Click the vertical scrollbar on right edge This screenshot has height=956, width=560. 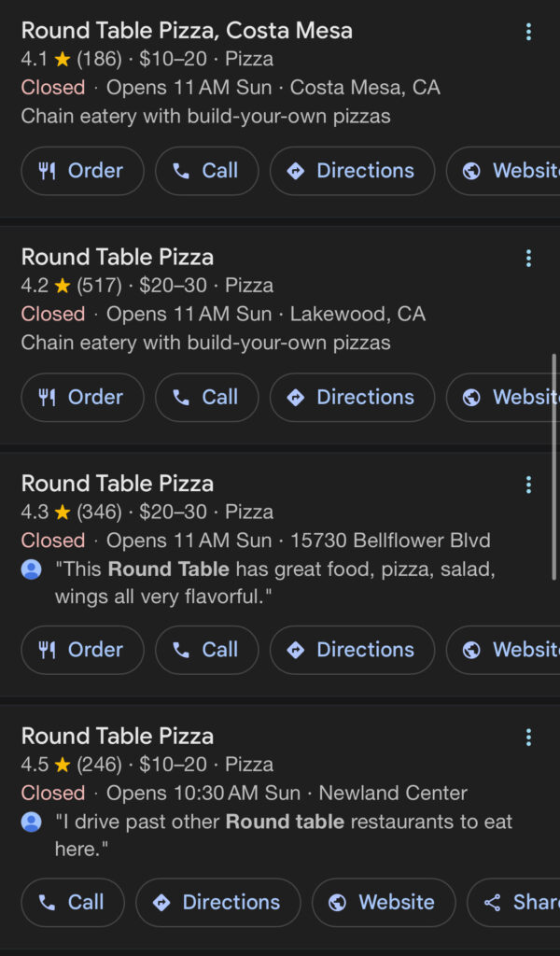point(555,467)
